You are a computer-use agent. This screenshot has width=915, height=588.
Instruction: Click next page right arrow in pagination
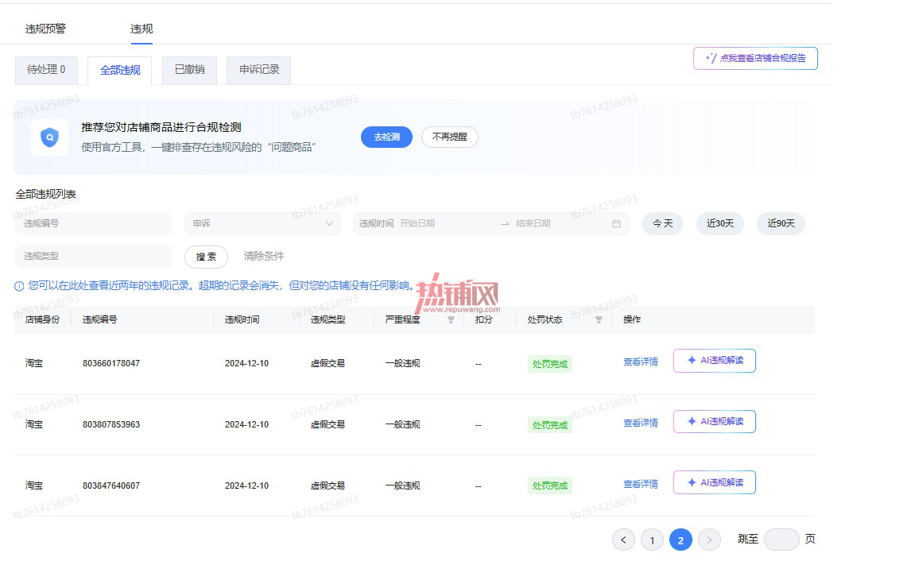coord(709,540)
